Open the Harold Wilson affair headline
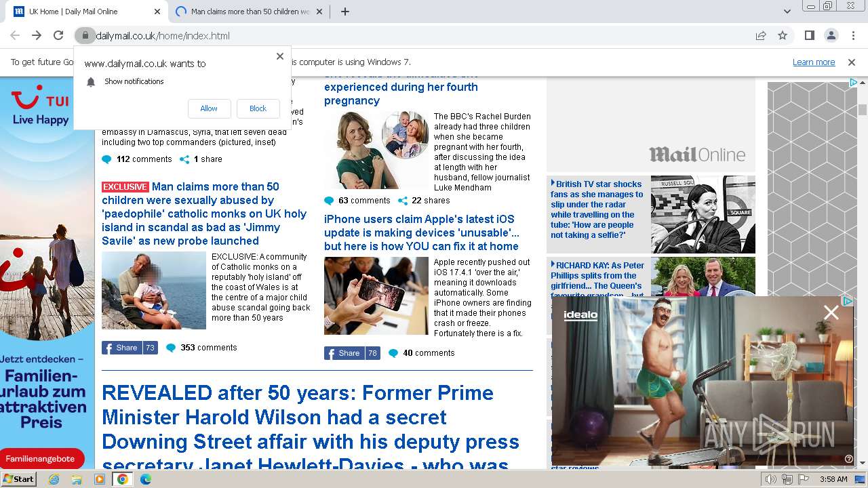The height and width of the screenshot is (488, 868). (x=311, y=428)
